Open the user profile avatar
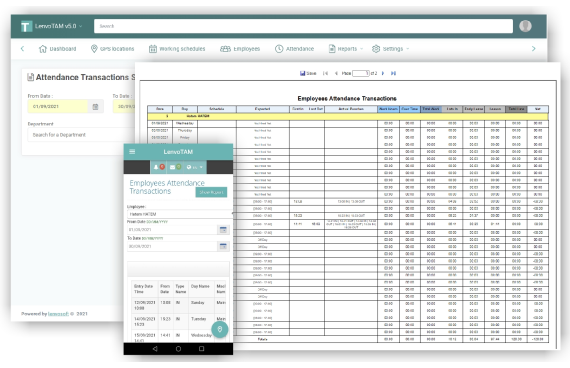The image size is (570, 368). pyautogui.click(x=525, y=26)
